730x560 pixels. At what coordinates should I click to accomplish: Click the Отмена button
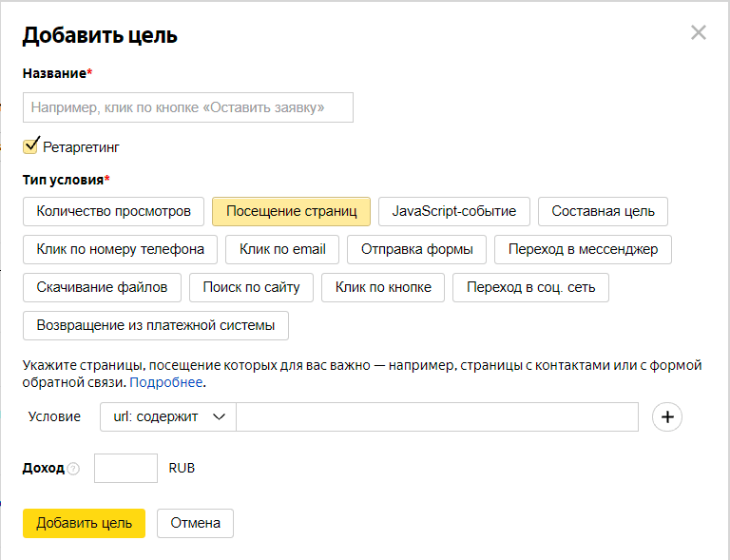(195, 523)
